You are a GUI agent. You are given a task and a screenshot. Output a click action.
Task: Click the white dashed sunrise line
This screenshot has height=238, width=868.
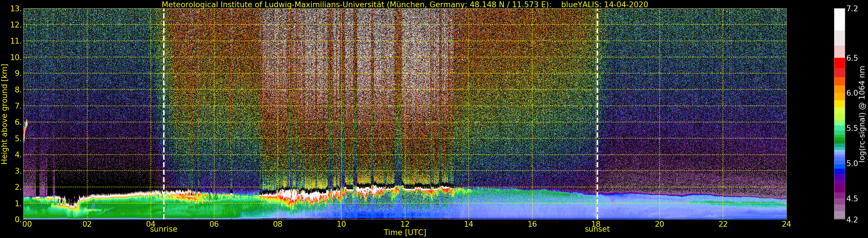164,101
